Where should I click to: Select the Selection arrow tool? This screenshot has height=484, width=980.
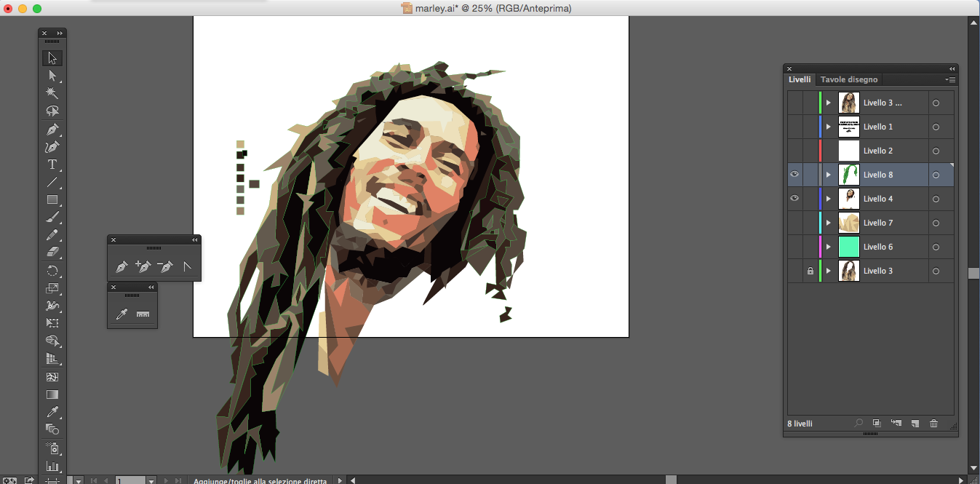pyautogui.click(x=52, y=58)
